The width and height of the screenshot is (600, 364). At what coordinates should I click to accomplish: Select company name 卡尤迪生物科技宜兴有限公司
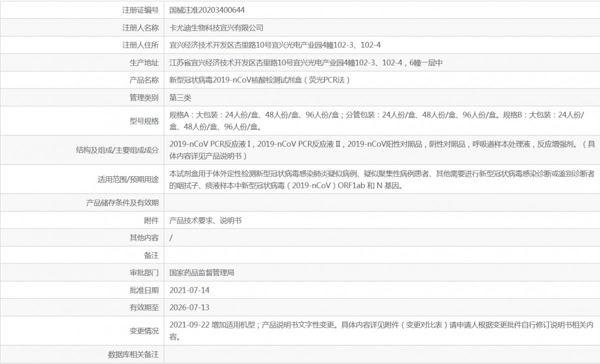[216, 27]
